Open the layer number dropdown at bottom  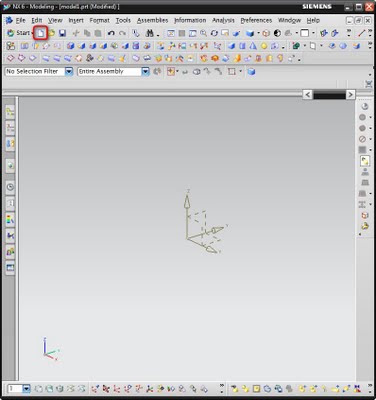click(27, 389)
